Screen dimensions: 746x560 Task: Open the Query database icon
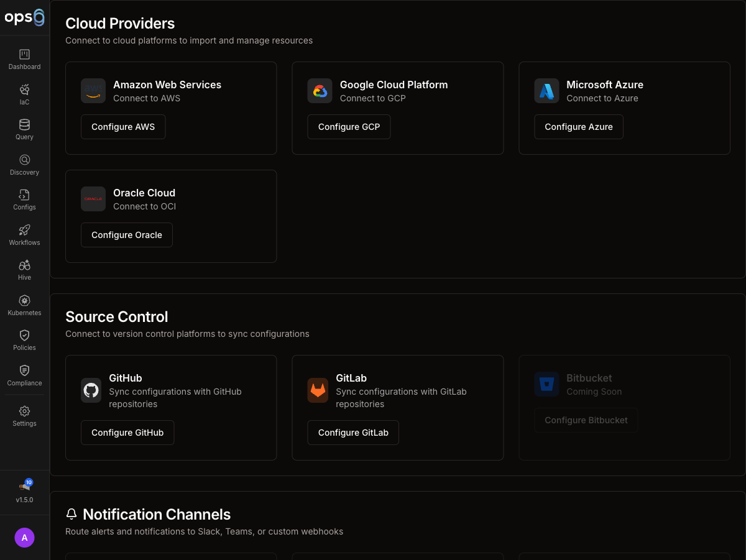pos(24,125)
